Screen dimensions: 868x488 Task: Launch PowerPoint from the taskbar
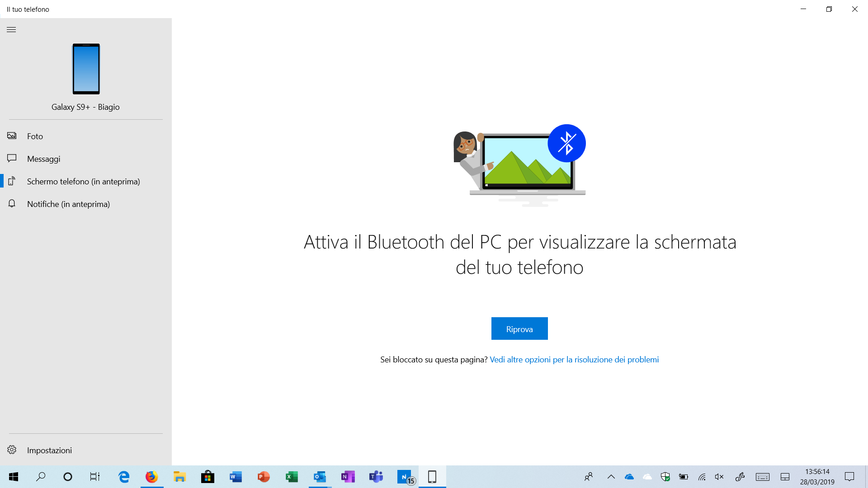coord(264,477)
